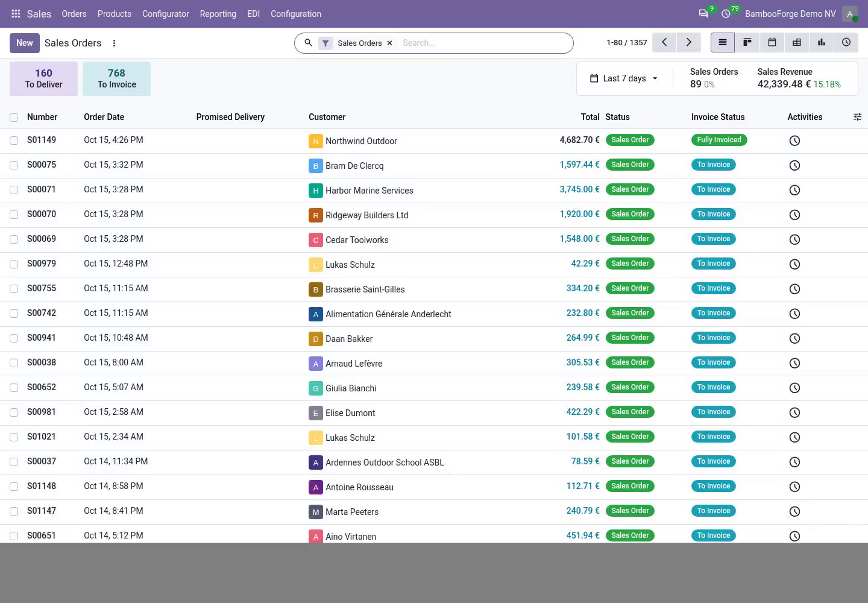The image size is (868, 603).
Task: Sort by the Order Date column header
Action: [104, 117]
